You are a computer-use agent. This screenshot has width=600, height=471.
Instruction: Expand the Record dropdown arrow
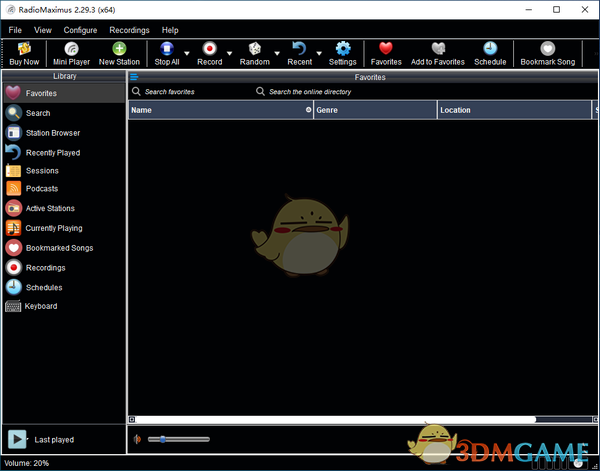(x=230, y=54)
